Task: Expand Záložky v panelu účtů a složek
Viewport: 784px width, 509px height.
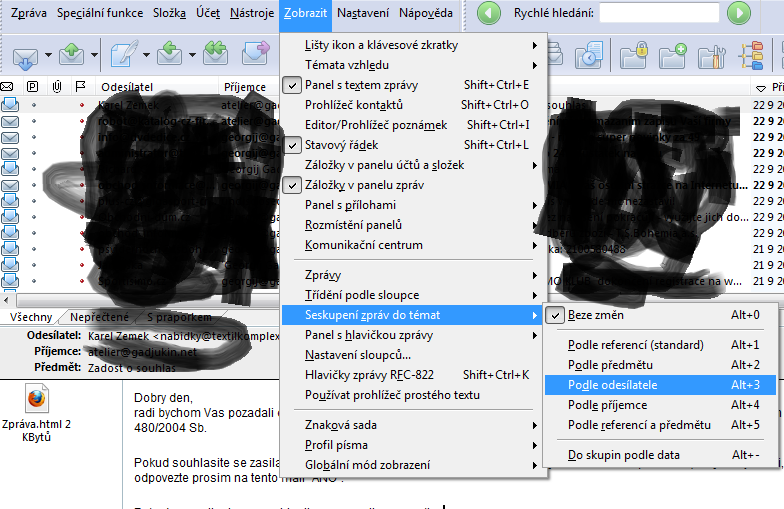Action: pos(414,165)
